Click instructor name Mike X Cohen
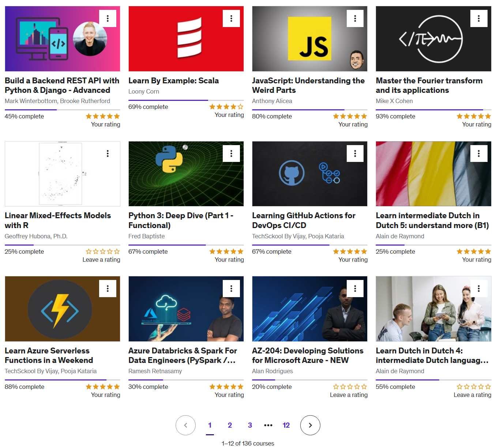The image size is (504, 447). click(394, 101)
